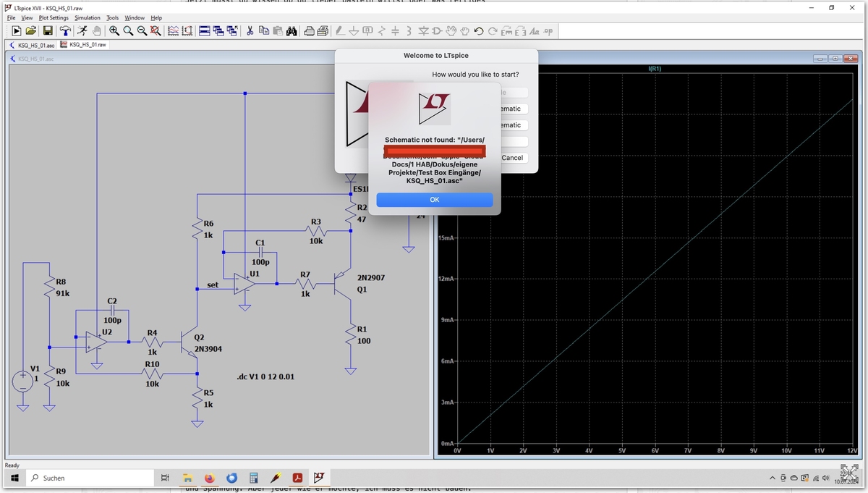Click the op-amp U2 symbol

pyautogui.click(x=97, y=342)
